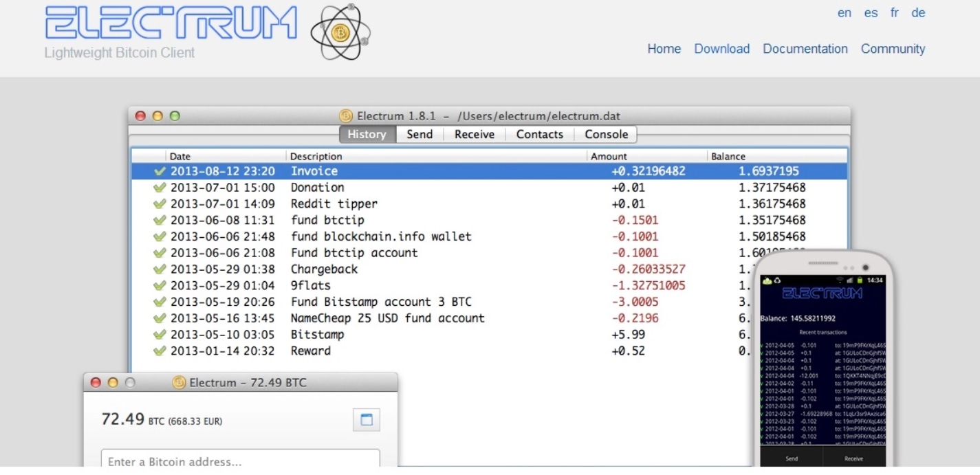Click confirmation checkmark of Reward row
This screenshot has width=980, height=475.
click(x=160, y=351)
